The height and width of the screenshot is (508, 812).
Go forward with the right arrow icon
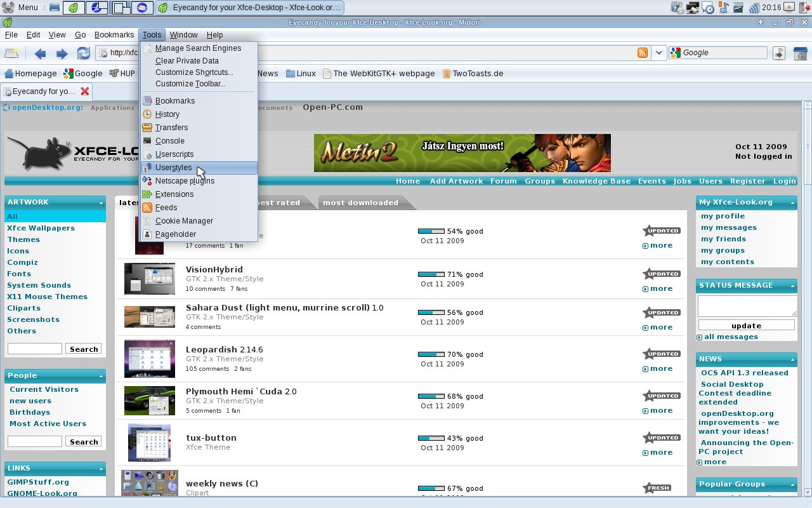click(62, 53)
